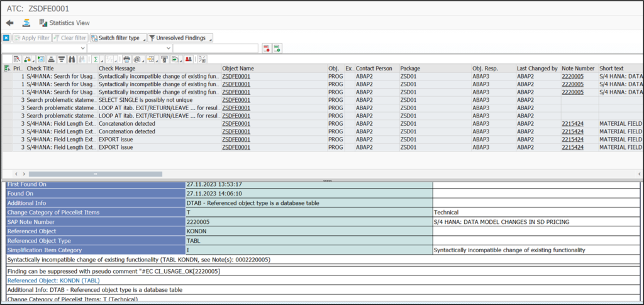Click the green add filter row icon
This screenshot has width=644, height=305.
click(x=277, y=48)
